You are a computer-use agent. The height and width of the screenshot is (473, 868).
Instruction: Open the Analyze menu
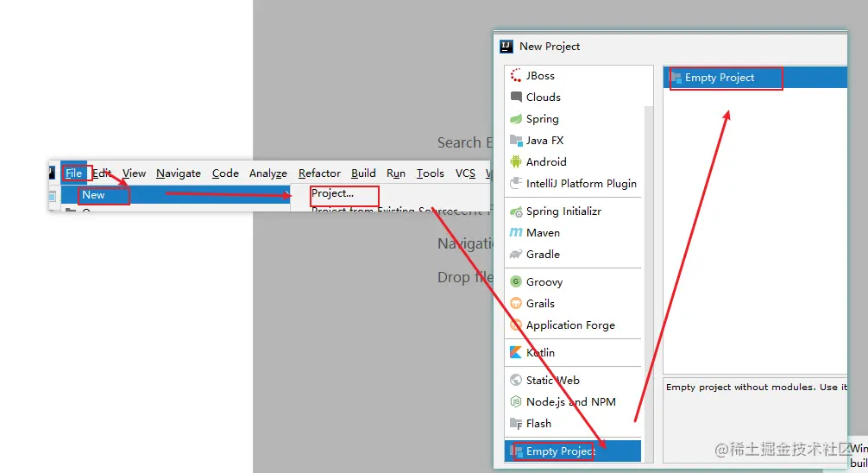pos(268,173)
